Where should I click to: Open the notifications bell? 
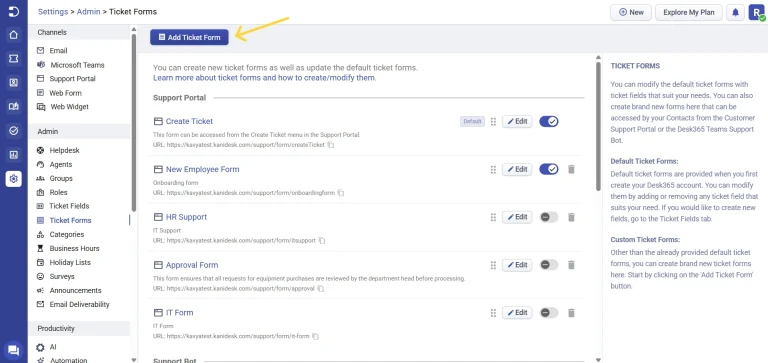735,13
